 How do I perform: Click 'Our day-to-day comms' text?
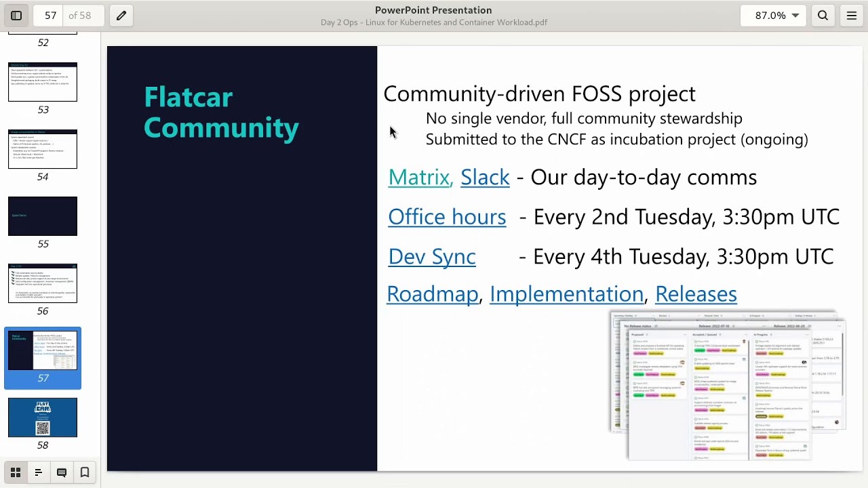point(644,178)
